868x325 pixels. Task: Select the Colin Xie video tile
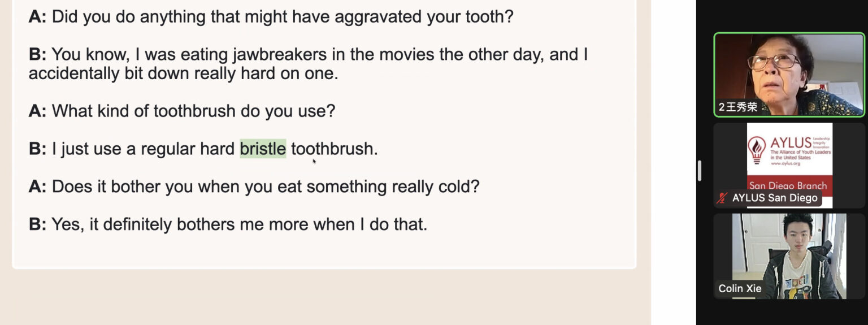(x=789, y=256)
